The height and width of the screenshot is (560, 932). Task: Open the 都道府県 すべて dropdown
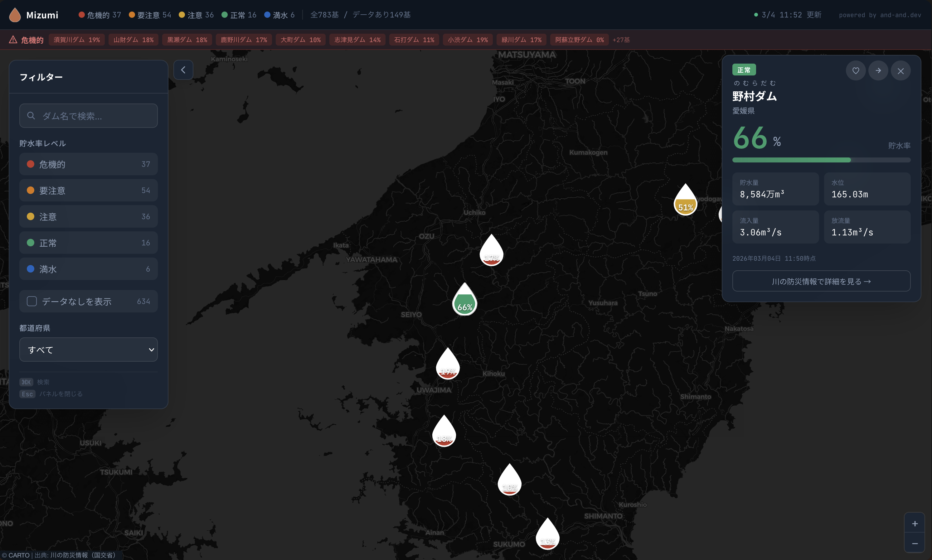[88, 350]
